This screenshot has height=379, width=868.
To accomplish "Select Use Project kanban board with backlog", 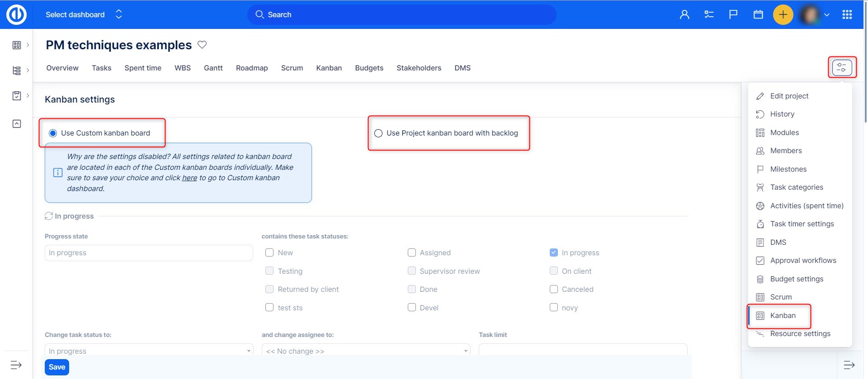I will pos(378,133).
